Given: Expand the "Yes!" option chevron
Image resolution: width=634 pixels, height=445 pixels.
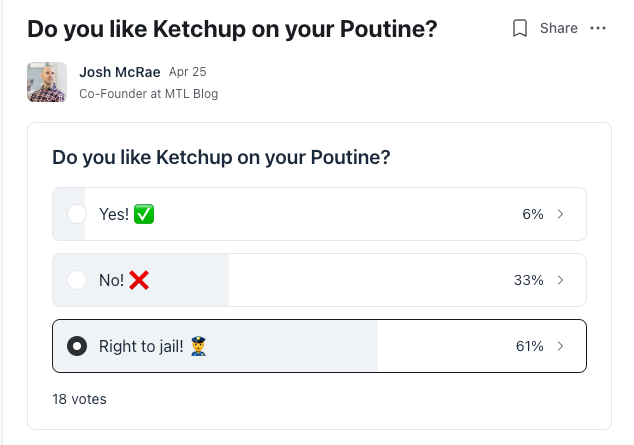Looking at the screenshot, I should pyautogui.click(x=560, y=214).
